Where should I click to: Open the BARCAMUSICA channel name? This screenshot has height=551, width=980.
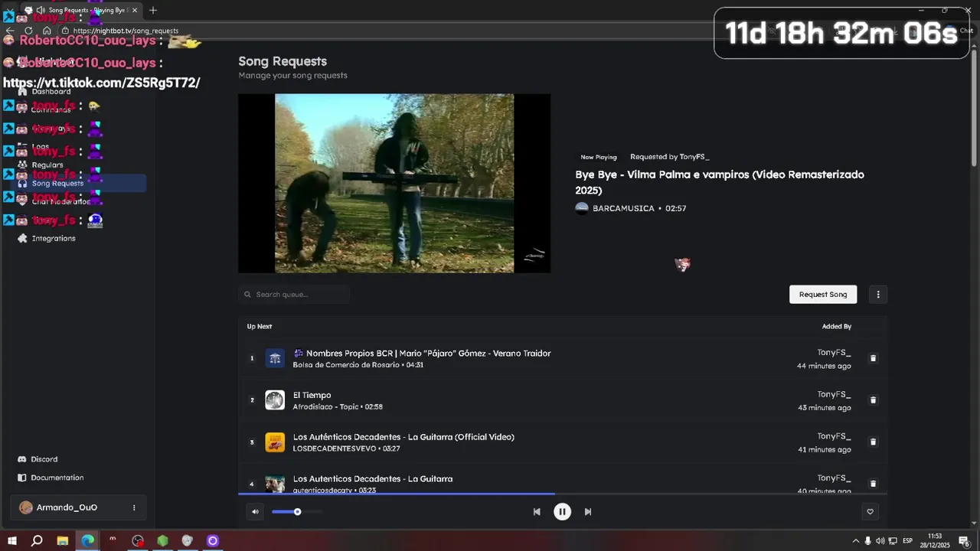623,208
